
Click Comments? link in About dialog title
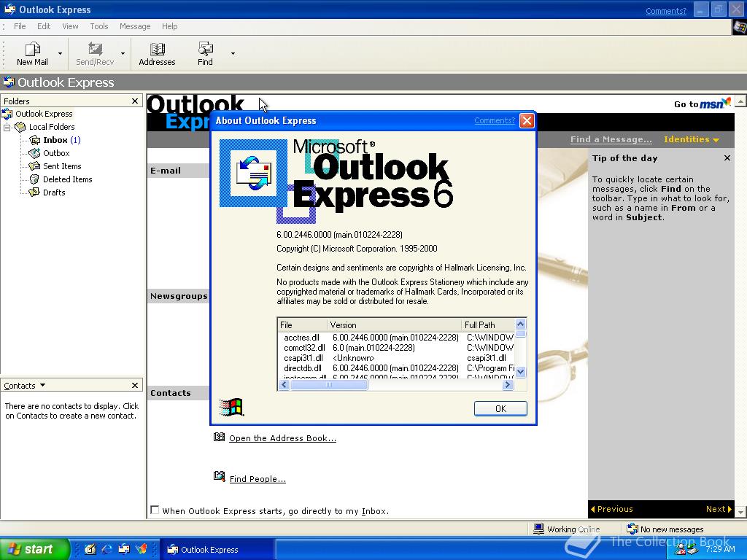[x=495, y=120]
